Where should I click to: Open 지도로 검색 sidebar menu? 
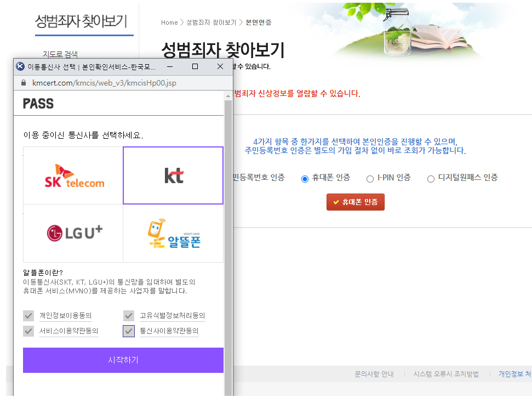(x=60, y=54)
